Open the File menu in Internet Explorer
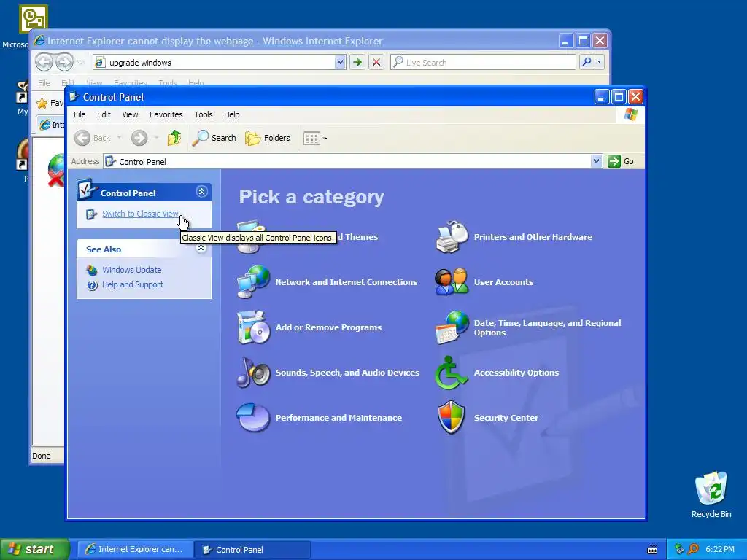The image size is (747, 560). tap(44, 83)
